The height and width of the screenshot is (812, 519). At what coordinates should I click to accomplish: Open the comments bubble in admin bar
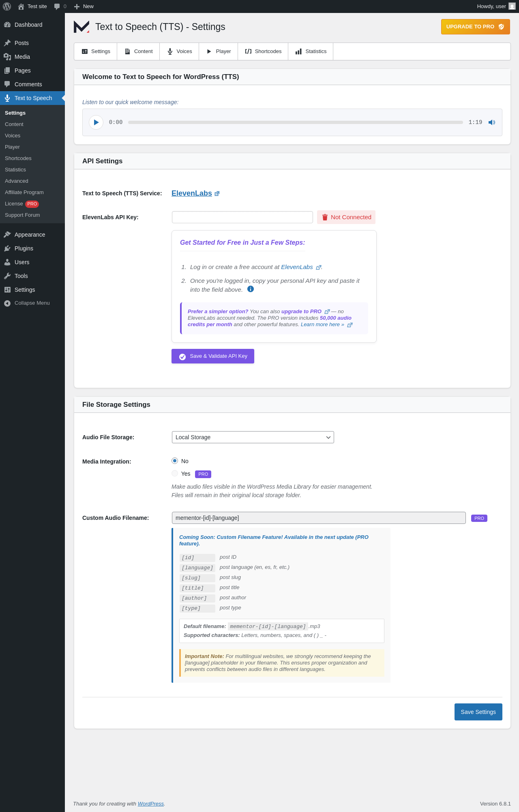click(60, 6)
